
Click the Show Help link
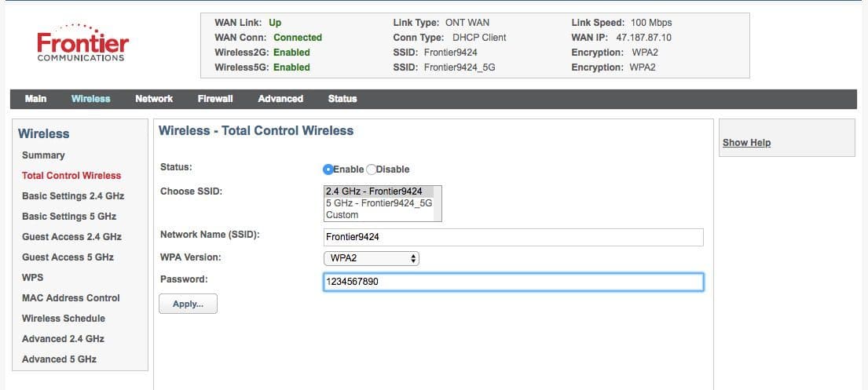coord(746,143)
